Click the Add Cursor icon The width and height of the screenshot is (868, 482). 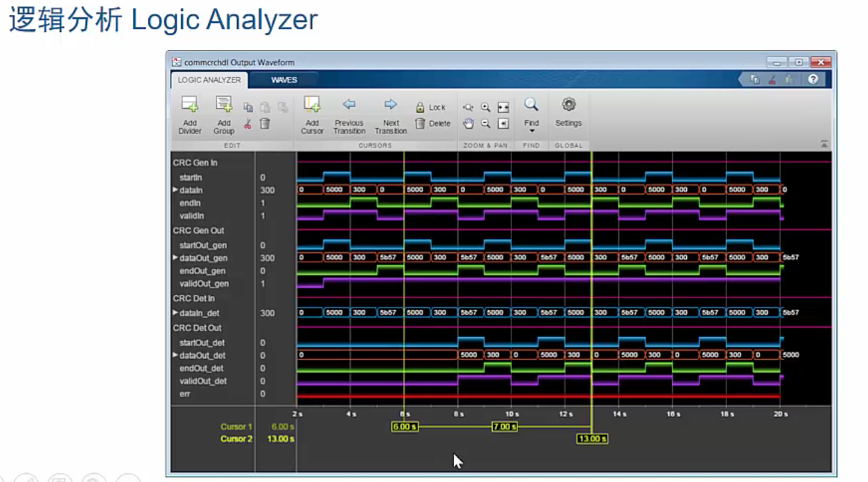click(x=312, y=104)
